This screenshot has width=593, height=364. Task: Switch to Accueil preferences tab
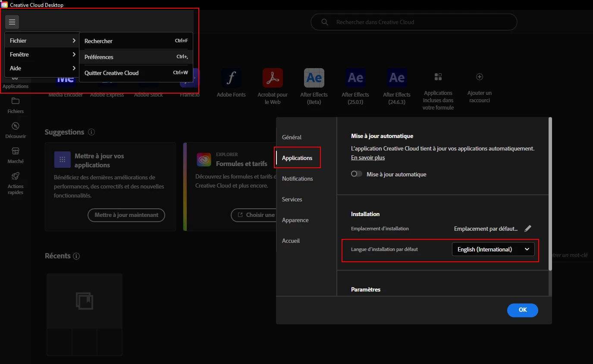coord(291,241)
